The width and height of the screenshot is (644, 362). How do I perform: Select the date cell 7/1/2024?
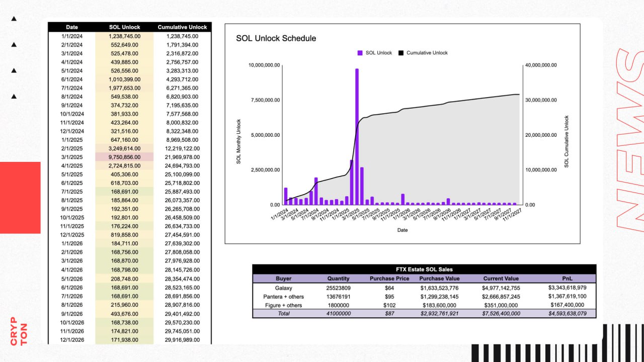tap(71, 88)
